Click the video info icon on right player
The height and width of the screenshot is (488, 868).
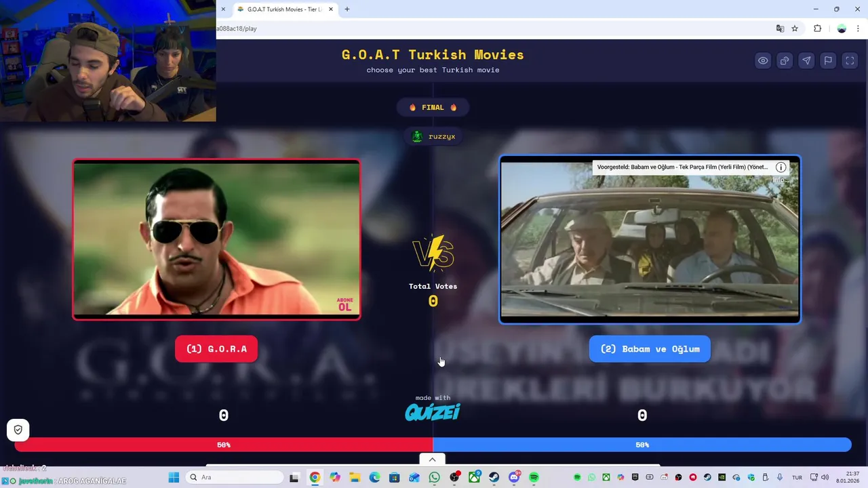(x=781, y=167)
